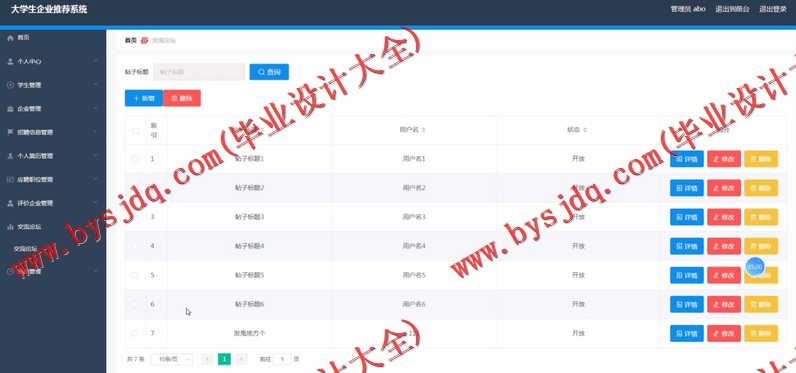Expand 学生管理 with its chevron arrow
This screenshot has height=373, width=796.
(x=95, y=85)
